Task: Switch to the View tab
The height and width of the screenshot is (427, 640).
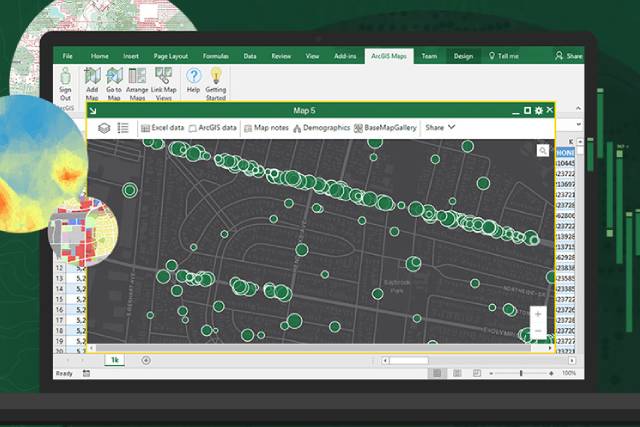Action: click(x=312, y=56)
